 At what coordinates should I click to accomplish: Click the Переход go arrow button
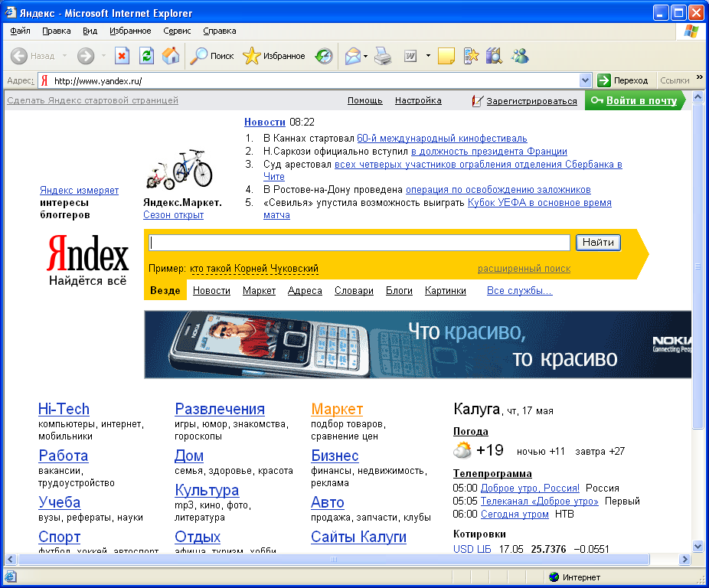(622, 80)
